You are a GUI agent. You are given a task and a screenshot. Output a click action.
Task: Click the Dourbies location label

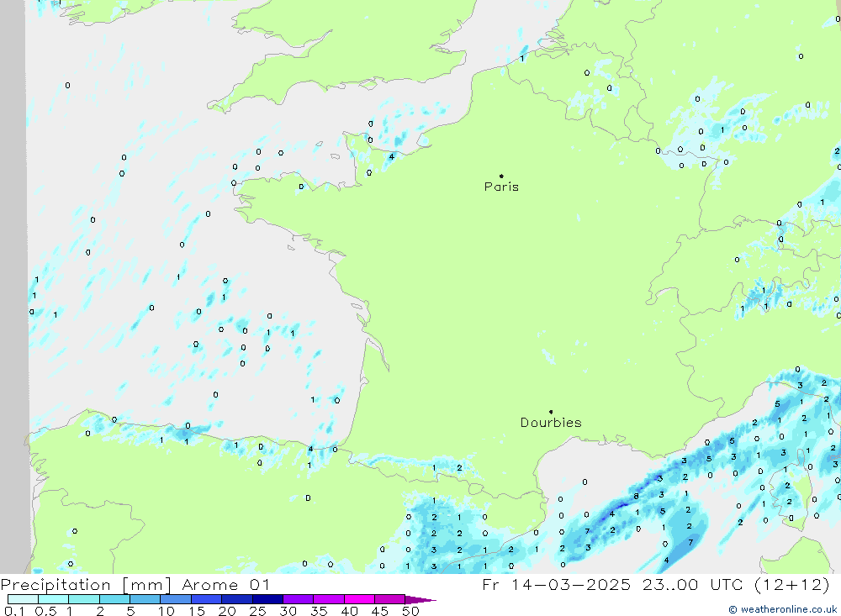(551, 423)
